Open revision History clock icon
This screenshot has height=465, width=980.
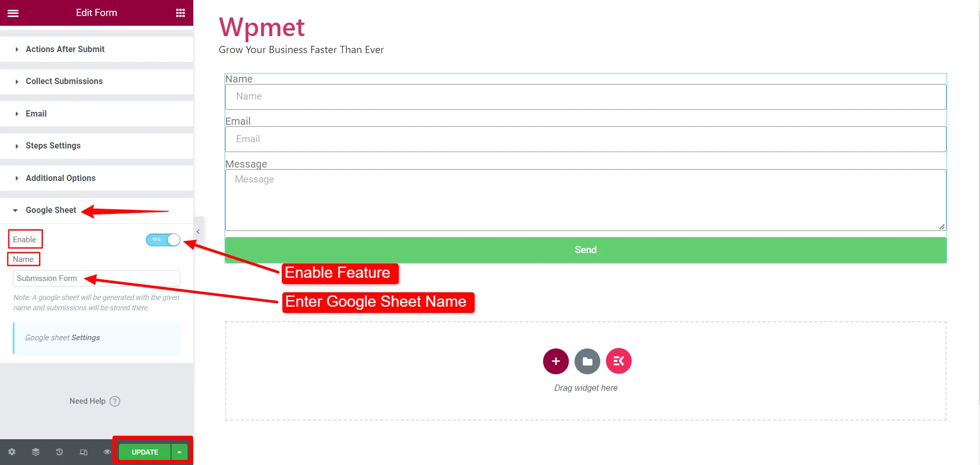(x=59, y=452)
